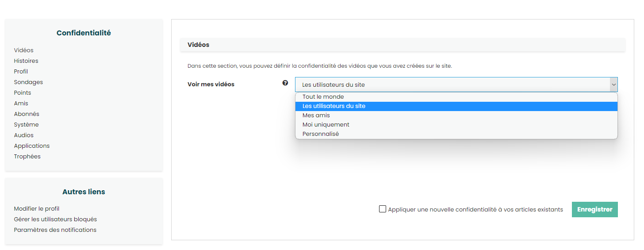This screenshot has height=250, width=644.
Task: Go to Audios privacy settings
Action: pyautogui.click(x=23, y=135)
